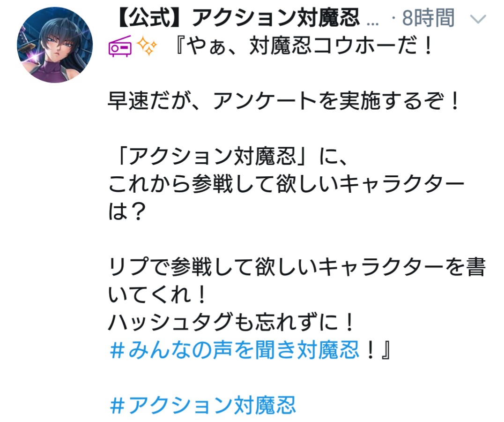Click the orange sparkles emoji

(x=147, y=46)
